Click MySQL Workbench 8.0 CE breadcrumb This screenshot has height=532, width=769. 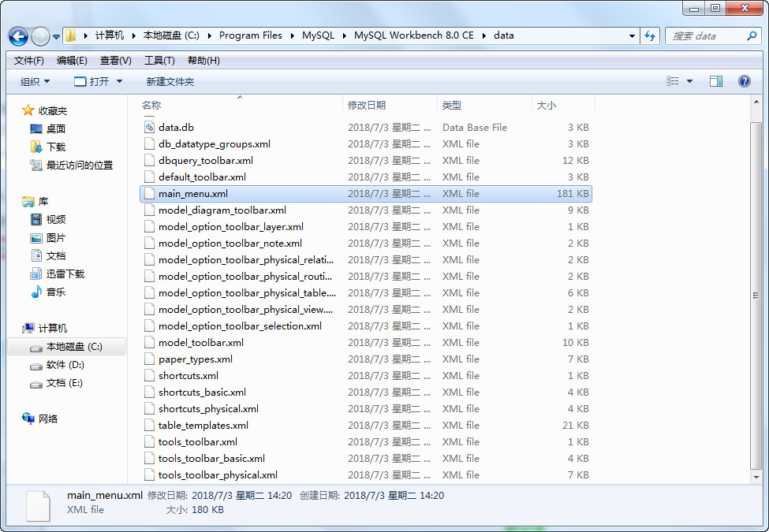click(x=414, y=35)
